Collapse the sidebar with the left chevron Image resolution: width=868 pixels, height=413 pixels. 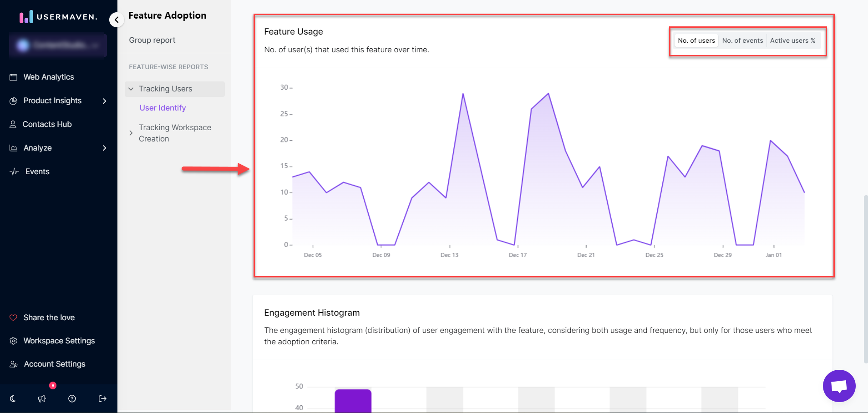coord(117,20)
